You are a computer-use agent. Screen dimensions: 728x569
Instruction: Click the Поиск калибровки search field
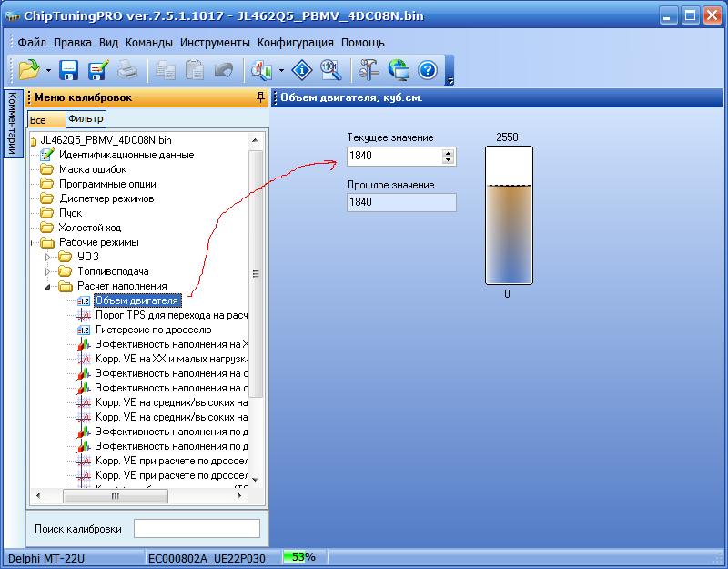click(x=197, y=529)
